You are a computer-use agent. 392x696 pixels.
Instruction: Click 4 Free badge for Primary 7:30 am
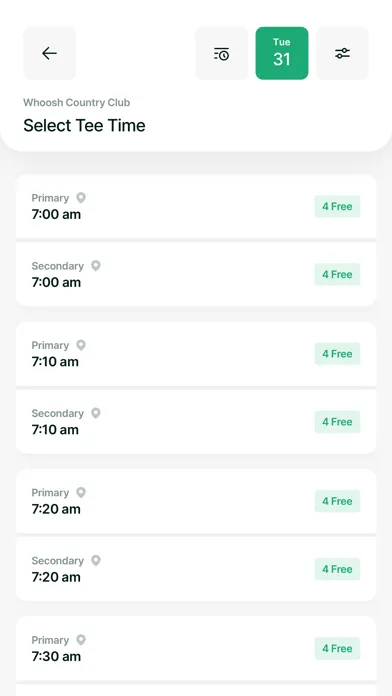(337, 649)
